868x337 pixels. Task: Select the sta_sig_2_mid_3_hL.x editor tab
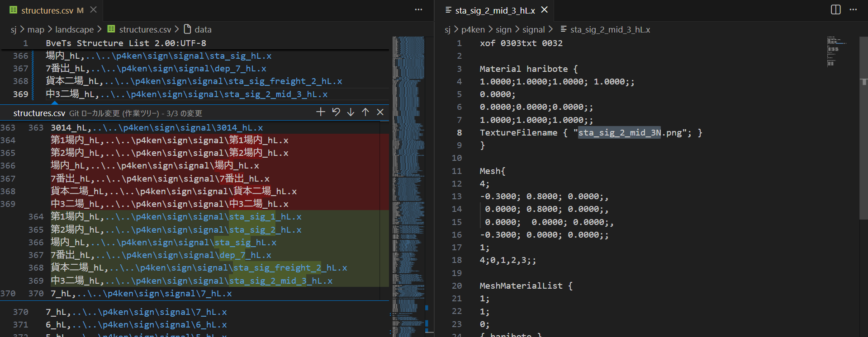(x=495, y=10)
